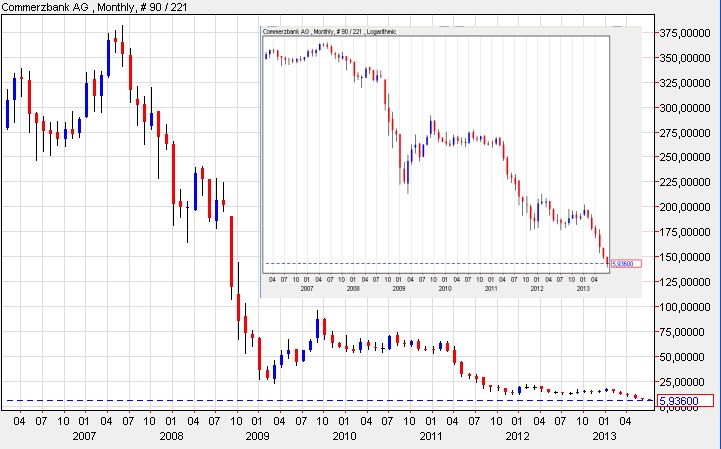Select the 2010 year label on main axis
The width and height of the screenshot is (721, 449).
click(x=344, y=436)
